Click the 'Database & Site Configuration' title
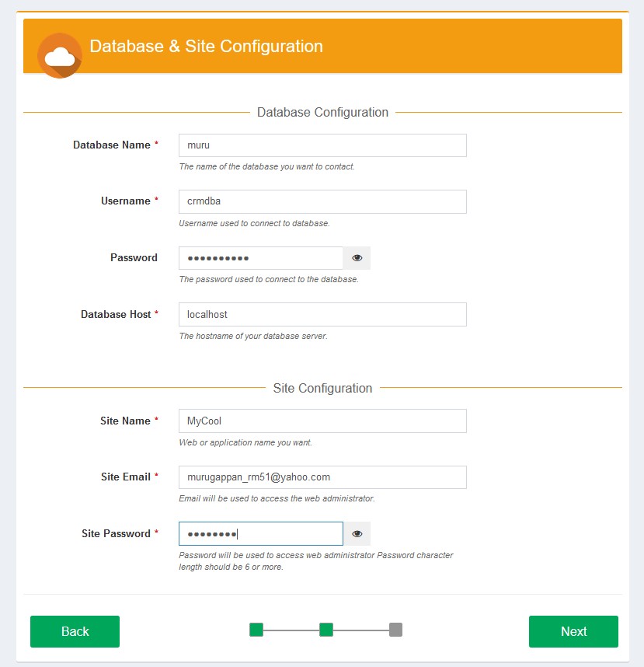The height and width of the screenshot is (667, 644). tap(206, 46)
